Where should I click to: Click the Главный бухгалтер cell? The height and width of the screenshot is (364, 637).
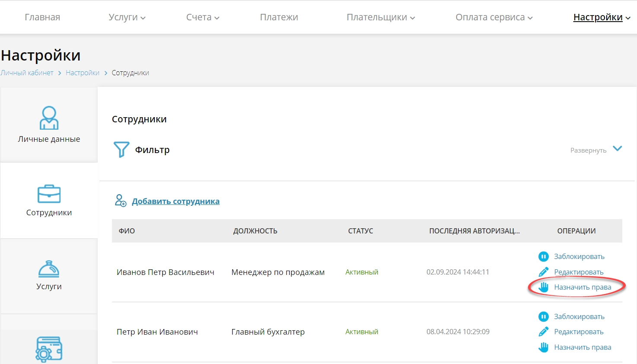(x=268, y=332)
